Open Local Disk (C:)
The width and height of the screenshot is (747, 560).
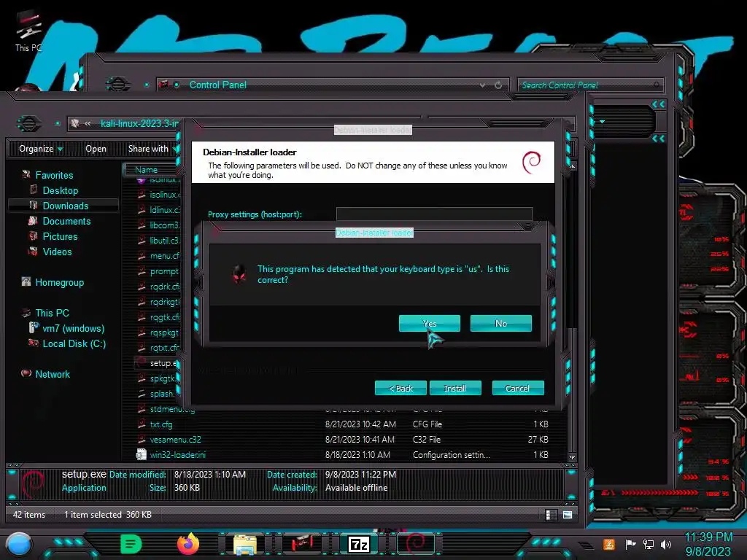[x=74, y=343]
